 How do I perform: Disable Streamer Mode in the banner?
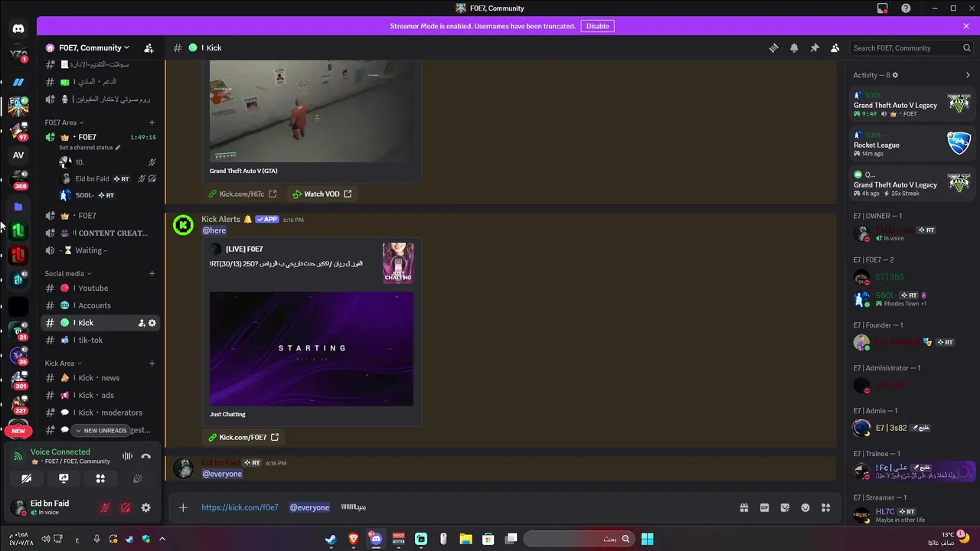click(597, 26)
